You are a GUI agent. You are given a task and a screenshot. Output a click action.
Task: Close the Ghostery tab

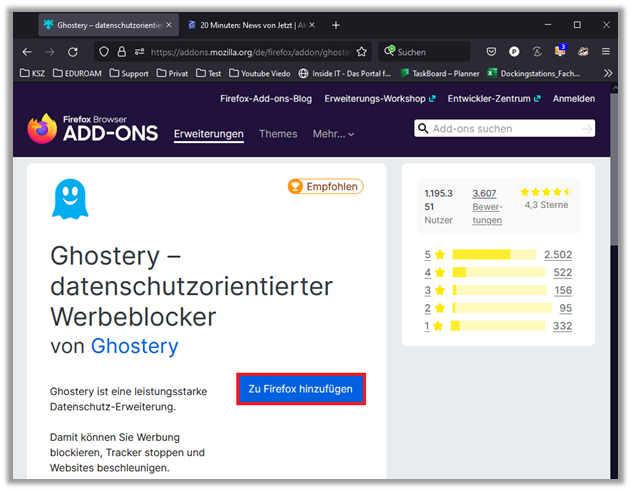tap(166, 25)
